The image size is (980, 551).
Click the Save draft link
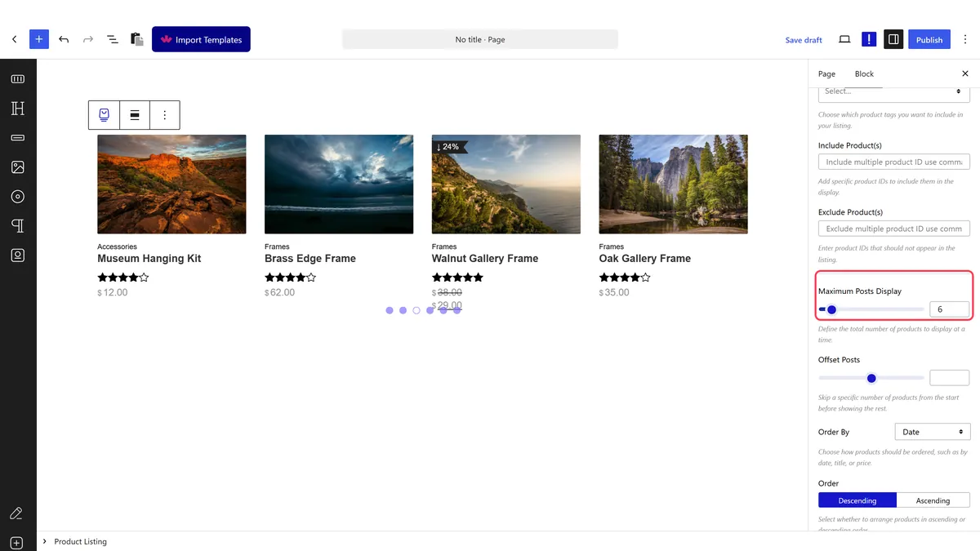click(804, 40)
